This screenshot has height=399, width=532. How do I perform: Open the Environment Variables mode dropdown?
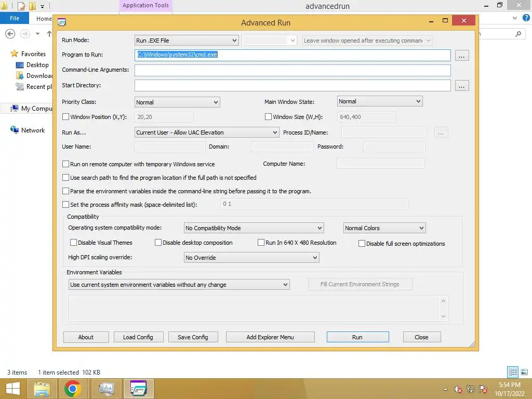(x=179, y=285)
